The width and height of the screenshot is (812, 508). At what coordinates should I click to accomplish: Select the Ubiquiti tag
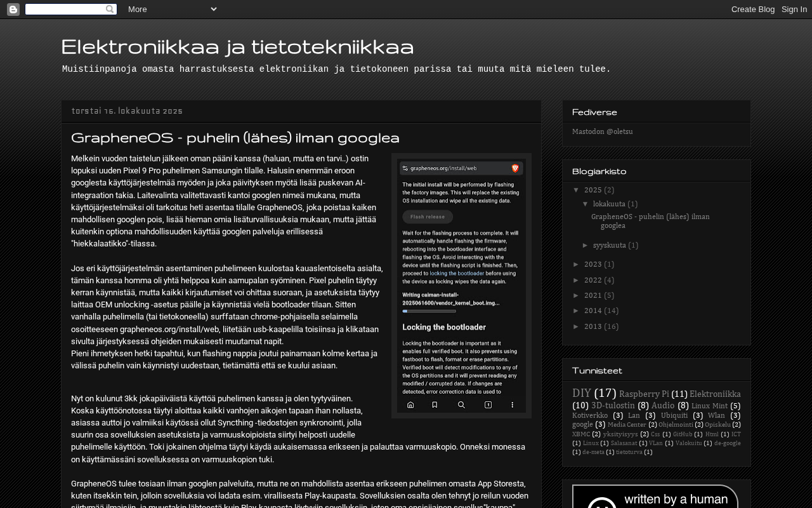[674, 415]
